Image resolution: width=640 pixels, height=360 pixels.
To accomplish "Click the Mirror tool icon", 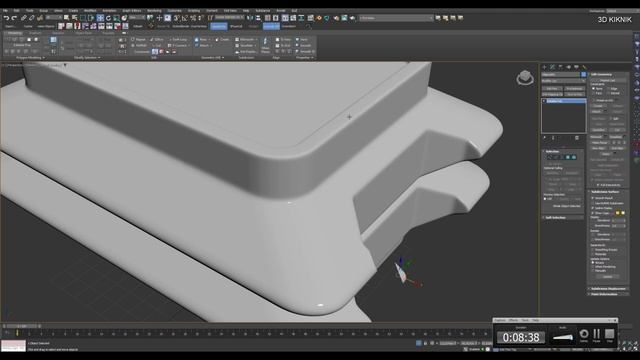I will click(250, 18).
